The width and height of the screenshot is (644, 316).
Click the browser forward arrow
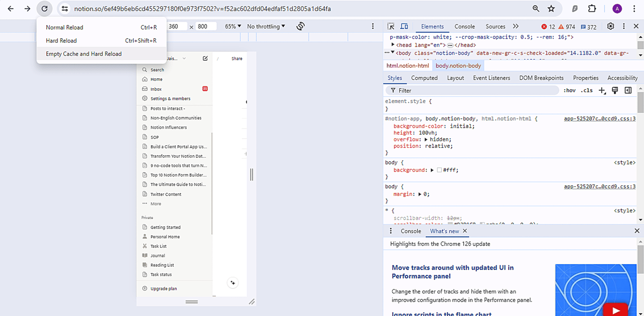27,8
